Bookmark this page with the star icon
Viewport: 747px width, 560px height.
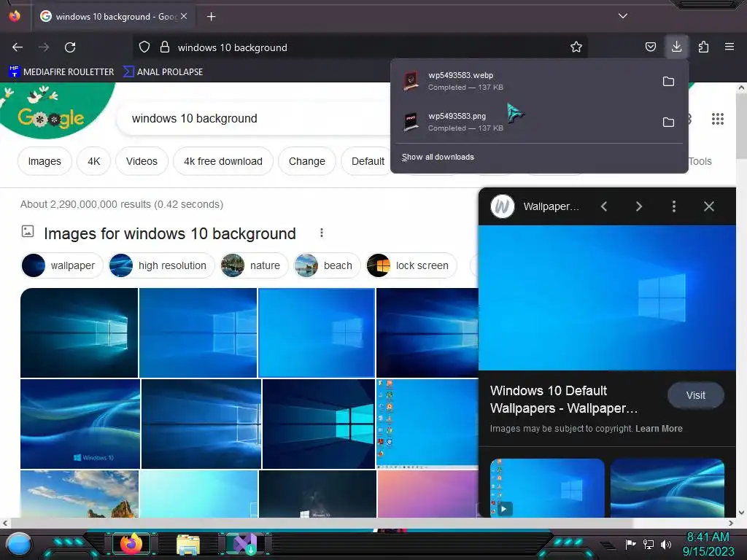click(576, 47)
